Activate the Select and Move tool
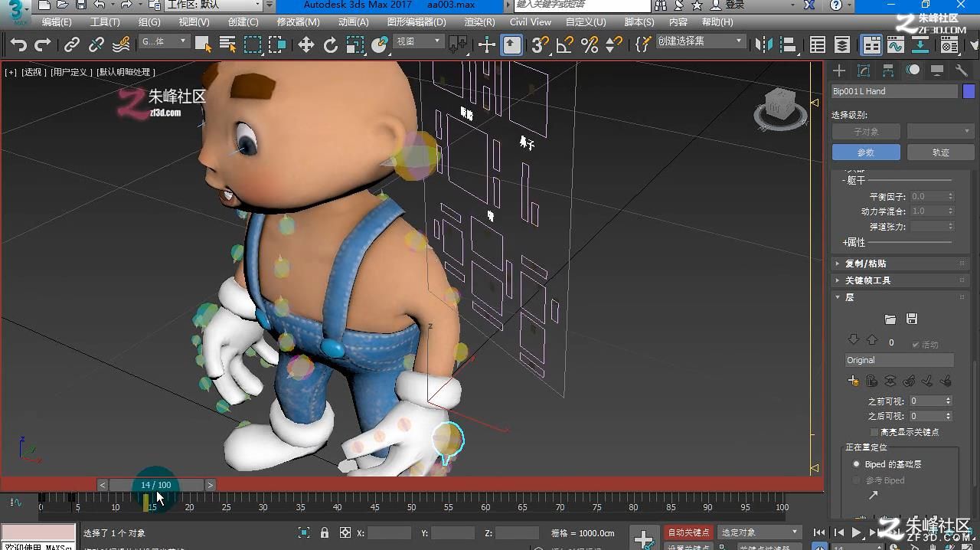Image resolution: width=980 pixels, height=550 pixels. click(x=306, y=45)
